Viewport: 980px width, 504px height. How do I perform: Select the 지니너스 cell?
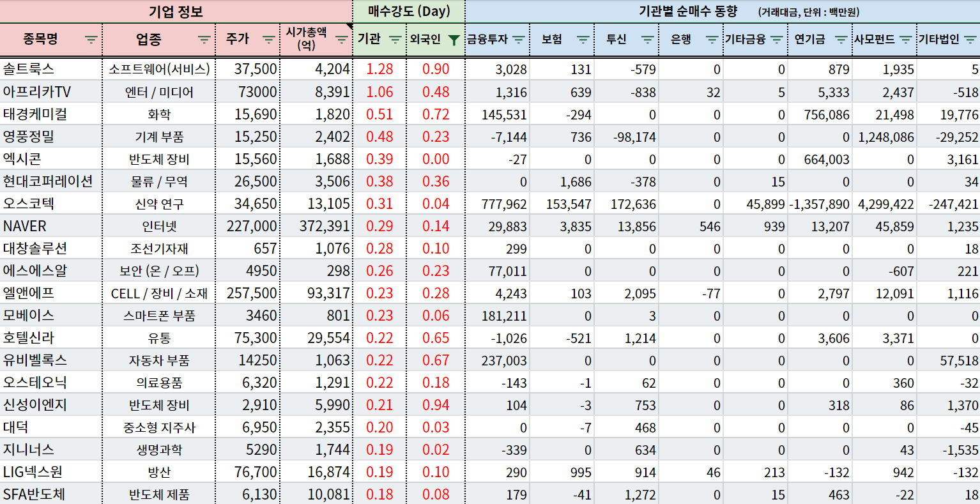[51, 449]
